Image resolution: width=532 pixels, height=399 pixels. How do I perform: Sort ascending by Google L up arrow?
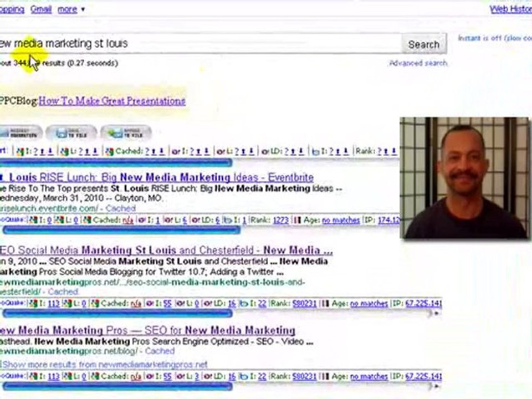(x=87, y=151)
